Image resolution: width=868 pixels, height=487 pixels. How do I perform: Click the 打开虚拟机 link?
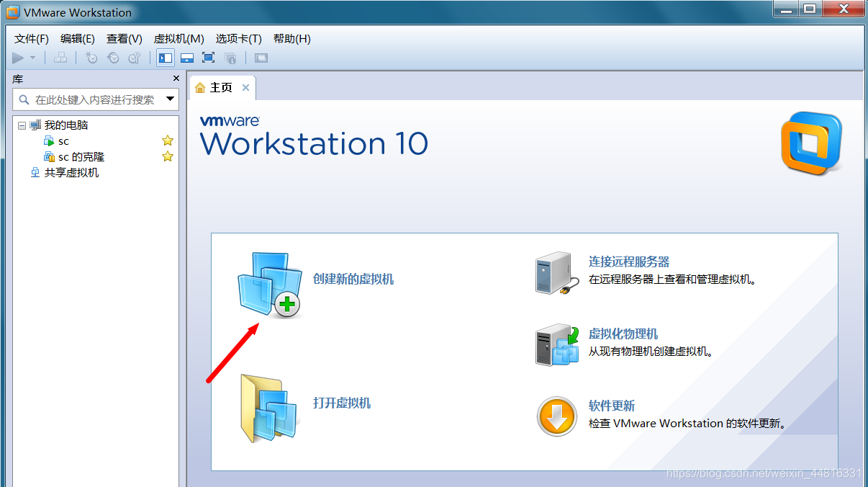point(342,403)
